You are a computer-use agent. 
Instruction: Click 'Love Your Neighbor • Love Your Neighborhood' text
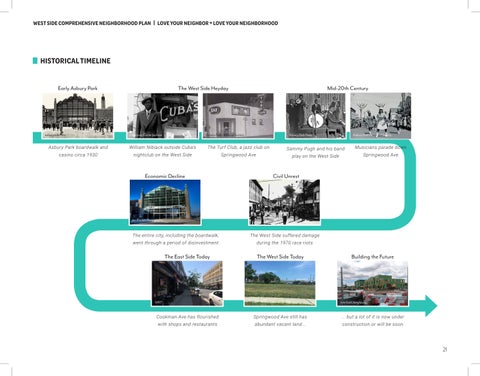click(218, 23)
